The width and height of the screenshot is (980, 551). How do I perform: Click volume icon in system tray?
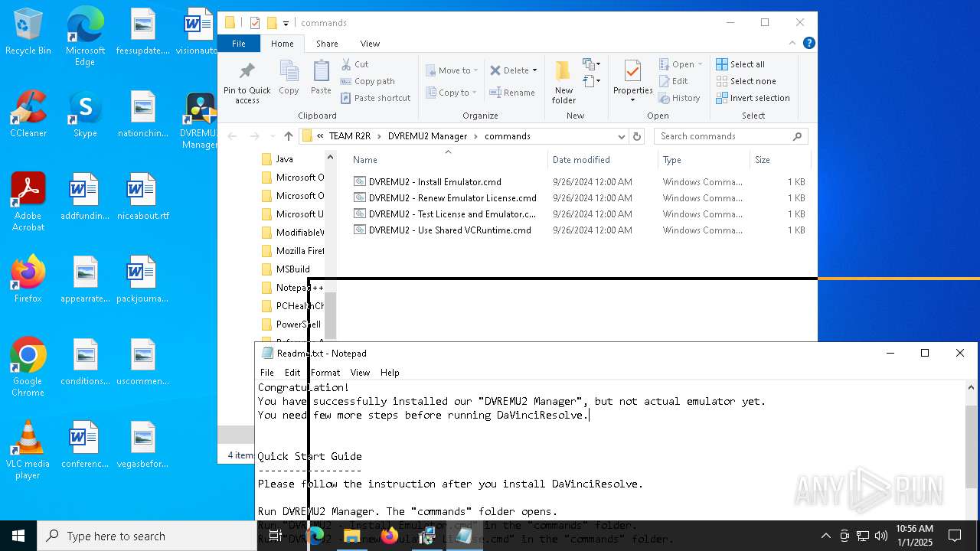(x=881, y=536)
